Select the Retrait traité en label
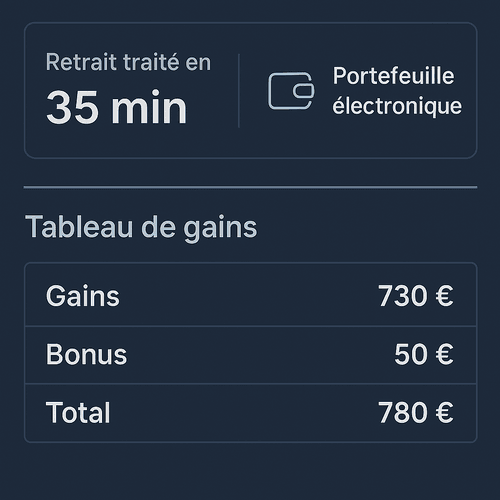The width and height of the screenshot is (500, 500). (x=128, y=62)
